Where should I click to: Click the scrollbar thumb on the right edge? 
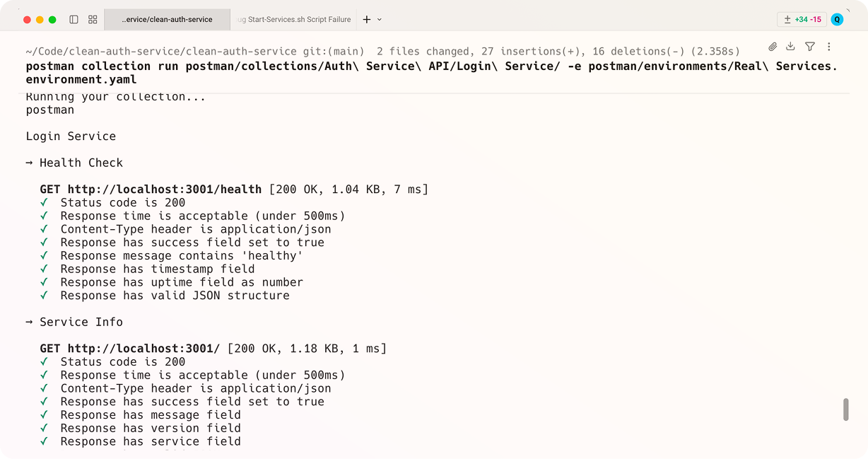click(846, 409)
